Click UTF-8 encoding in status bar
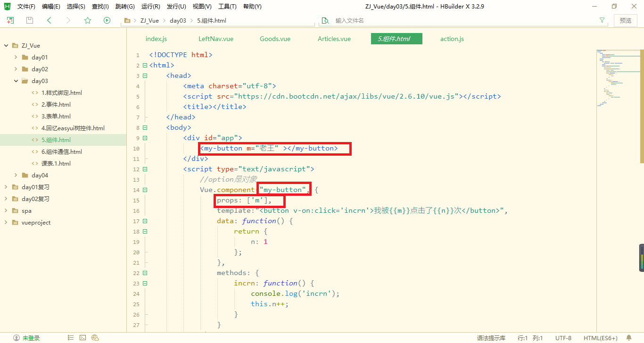Viewport: 644px width, 343px height. click(563, 338)
